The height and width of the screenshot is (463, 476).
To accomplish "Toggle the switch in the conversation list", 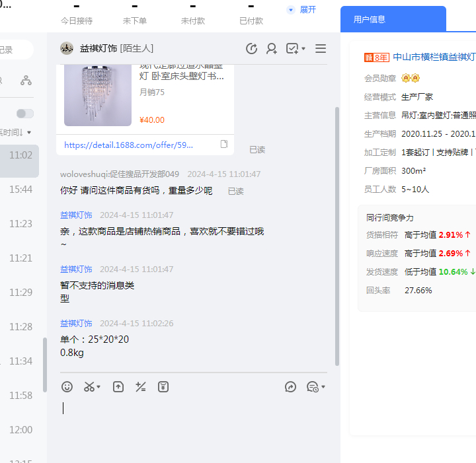I will coord(25,114).
